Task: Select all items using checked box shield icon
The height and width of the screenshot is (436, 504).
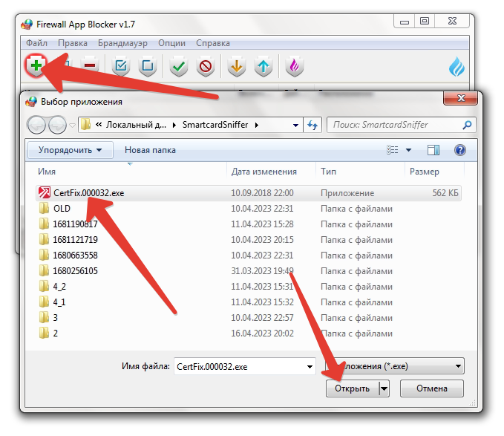Action: click(x=121, y=66)
